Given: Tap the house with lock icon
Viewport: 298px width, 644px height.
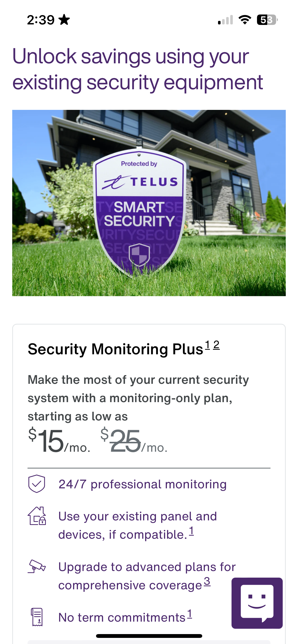Looking at the screenshot, I should pyautogui.click(x=37, y=516).
